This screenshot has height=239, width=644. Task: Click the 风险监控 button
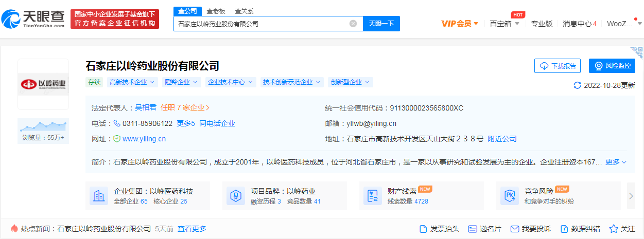point(612,66)
